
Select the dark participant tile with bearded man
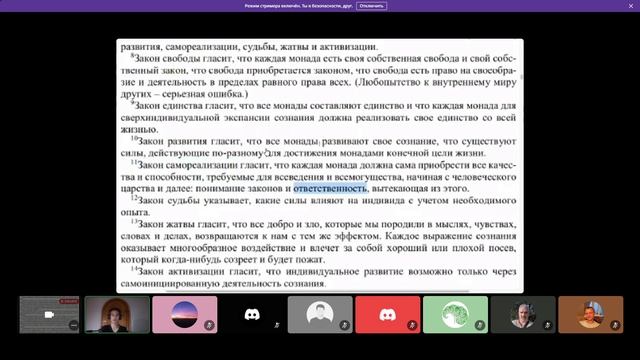[523, 315]
